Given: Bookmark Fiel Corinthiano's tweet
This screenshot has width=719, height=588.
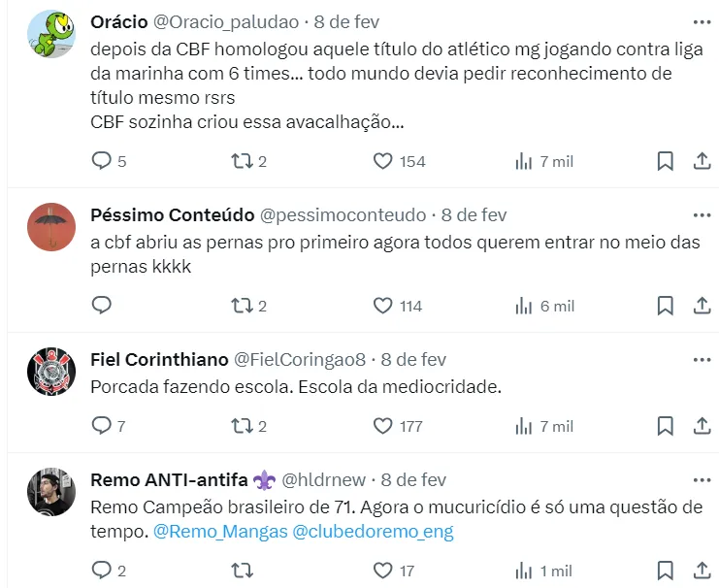Looking at the screenshot, I should coord(665,426).
